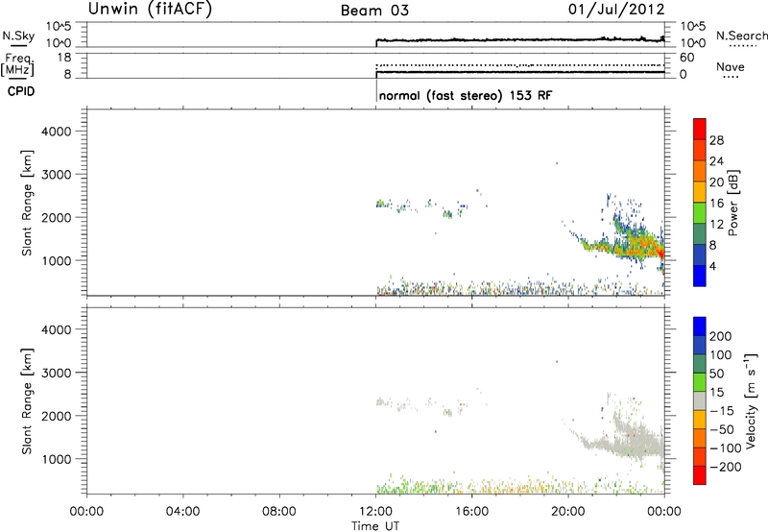The width and height of the screenshot is (768, 532).
Task: Click the red bottom of velocity colorbar
Action: pyautogui.click(x=700, y=475)
